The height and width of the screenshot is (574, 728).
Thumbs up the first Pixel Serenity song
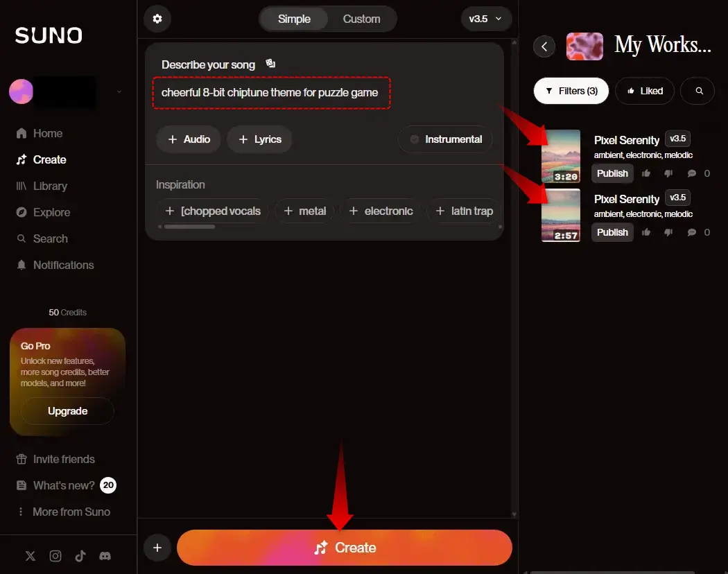(x=646, y=173)
